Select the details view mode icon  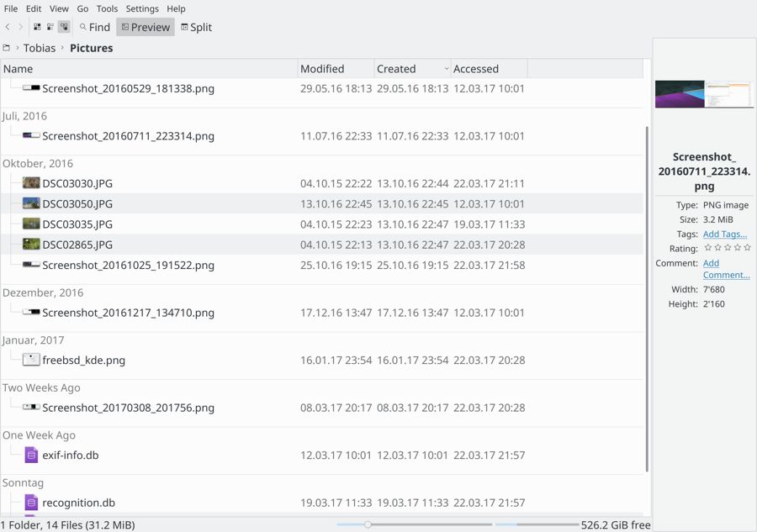(64, 27)
